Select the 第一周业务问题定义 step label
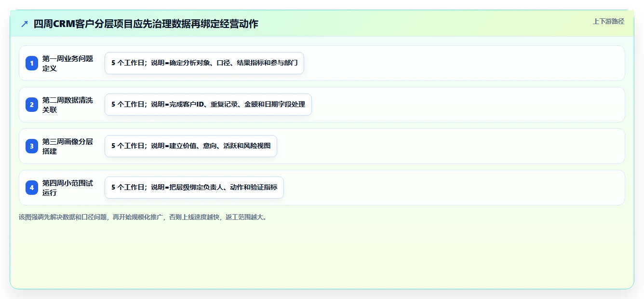This screenshot has width=644, height=299. (68, 63)
